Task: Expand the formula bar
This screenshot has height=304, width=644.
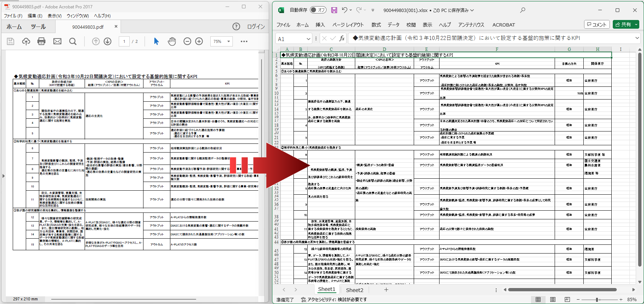Action: (637, 38)
